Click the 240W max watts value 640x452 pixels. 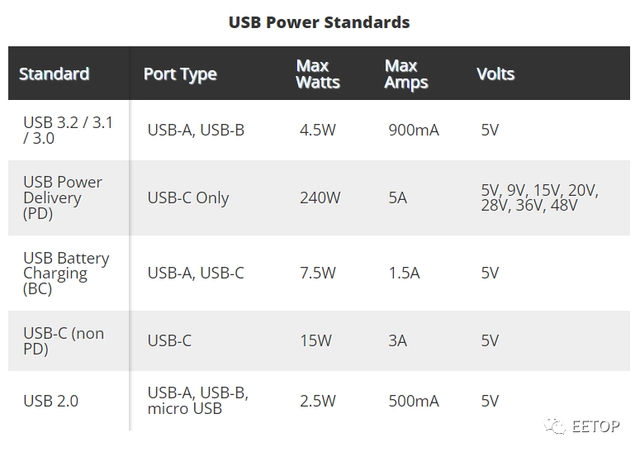click(x=320, y=198)
